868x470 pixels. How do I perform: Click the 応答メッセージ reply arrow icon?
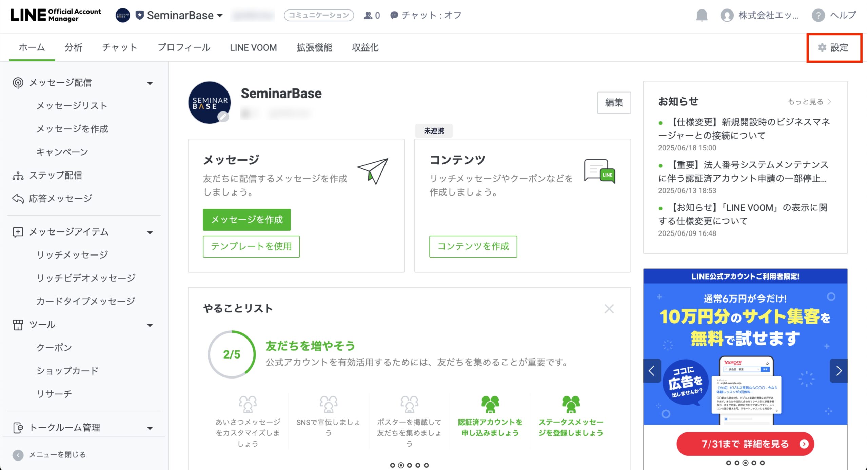[x=18, y=199]
